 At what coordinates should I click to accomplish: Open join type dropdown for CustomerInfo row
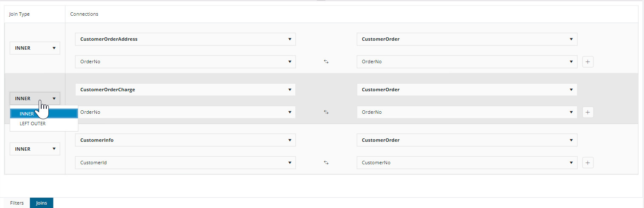pos(35,149)
